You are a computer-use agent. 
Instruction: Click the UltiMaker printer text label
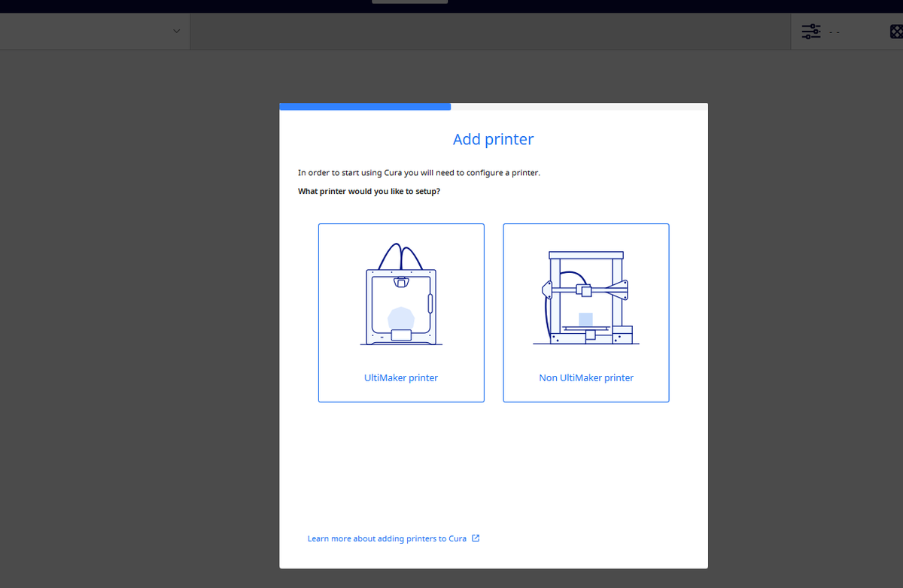401,377
